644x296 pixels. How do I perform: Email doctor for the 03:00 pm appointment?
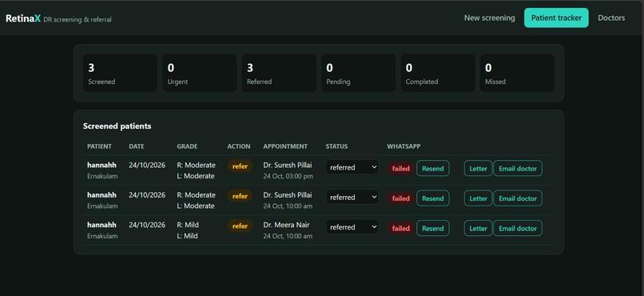click(x=518, y=169)
